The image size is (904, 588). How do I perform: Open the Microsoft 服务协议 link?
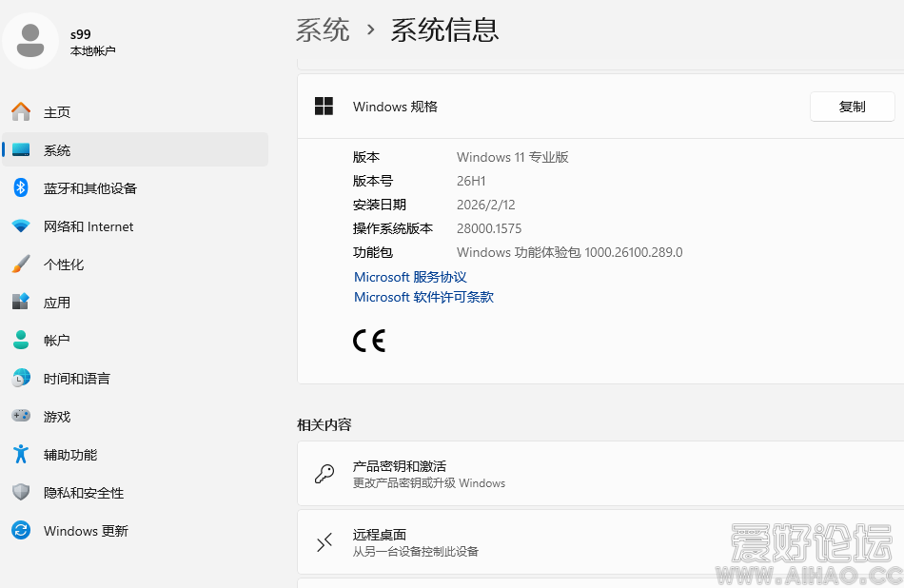410,277
